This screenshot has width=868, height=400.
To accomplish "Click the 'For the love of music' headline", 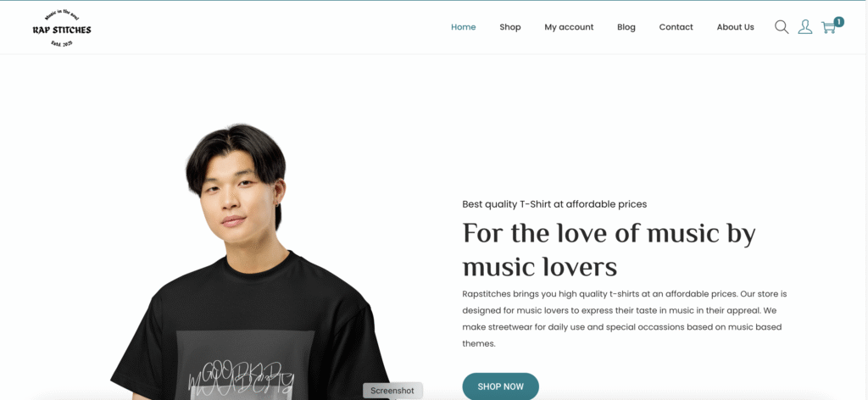I will tap(609, 250).
